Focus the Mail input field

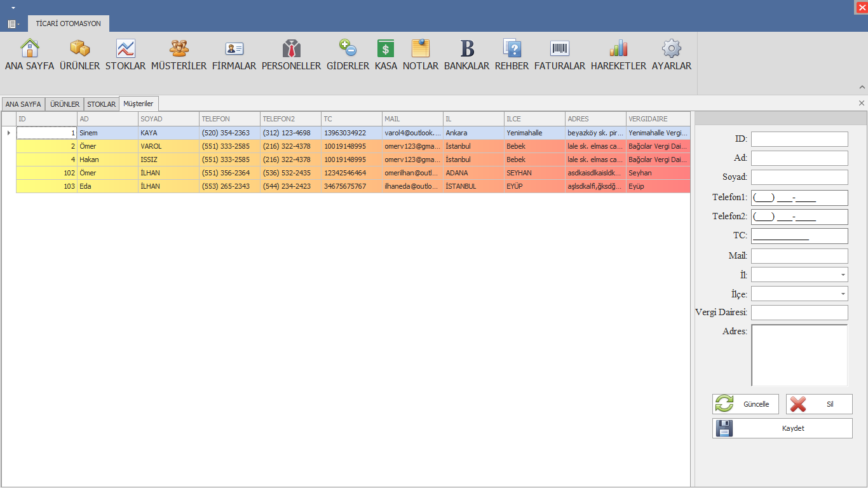[799, 256]
